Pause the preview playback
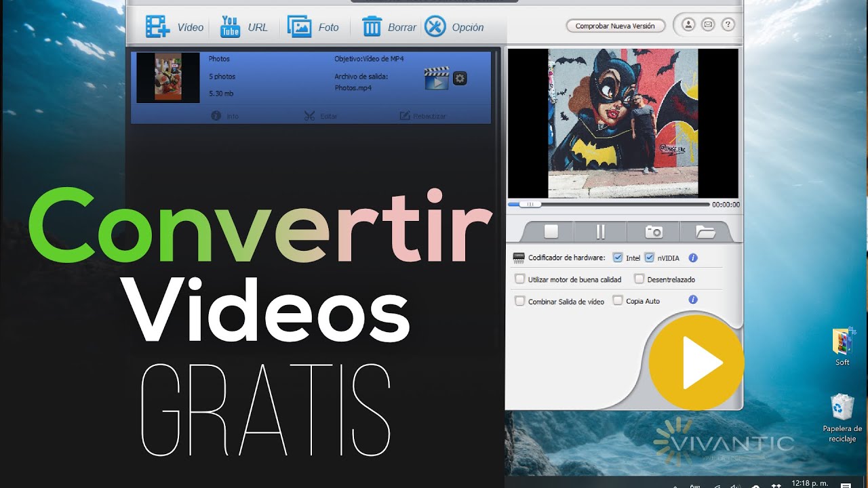The width and height of the screenshot is (868, 488). [x=600, y=232]
